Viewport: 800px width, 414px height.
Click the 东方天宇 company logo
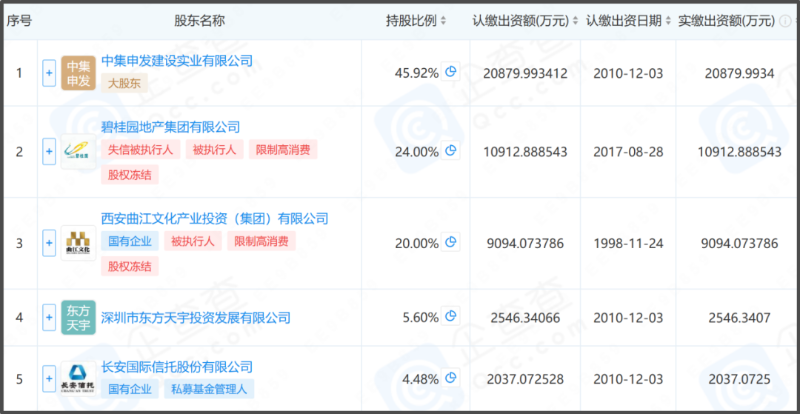[79, 317]
